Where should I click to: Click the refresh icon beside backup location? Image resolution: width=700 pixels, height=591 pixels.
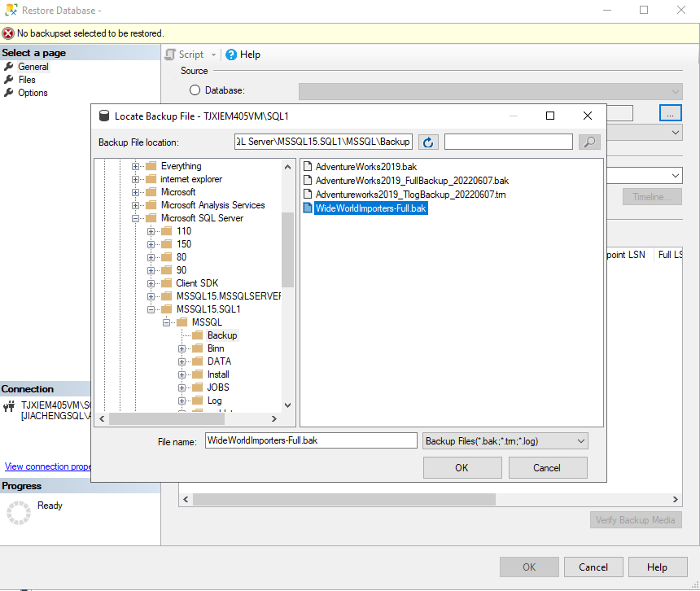[x=428, y=142]
